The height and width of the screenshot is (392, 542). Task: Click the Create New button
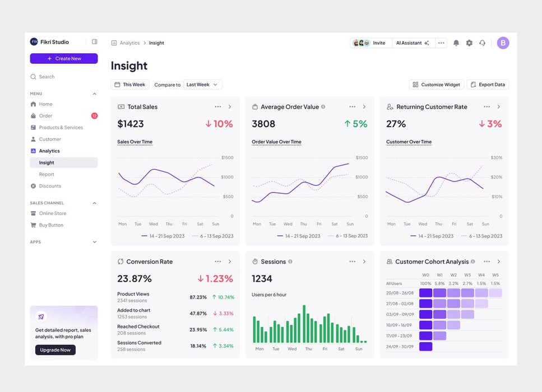63,58
